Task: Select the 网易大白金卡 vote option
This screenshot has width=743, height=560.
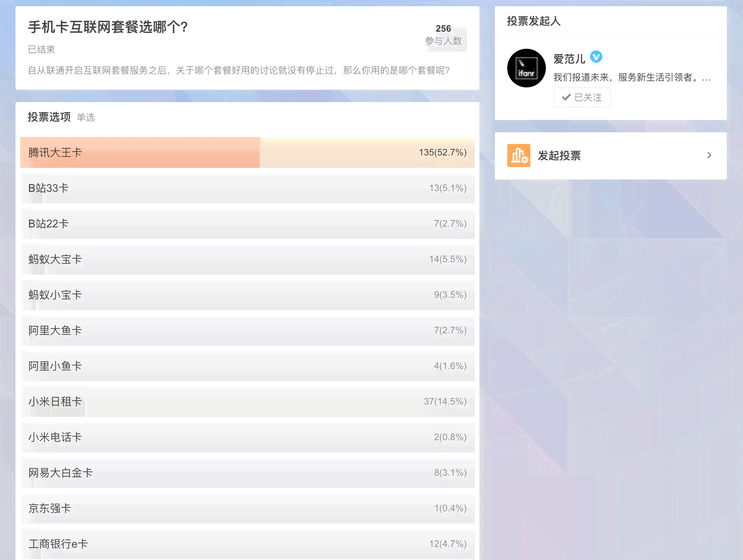Action: (247, 473)
